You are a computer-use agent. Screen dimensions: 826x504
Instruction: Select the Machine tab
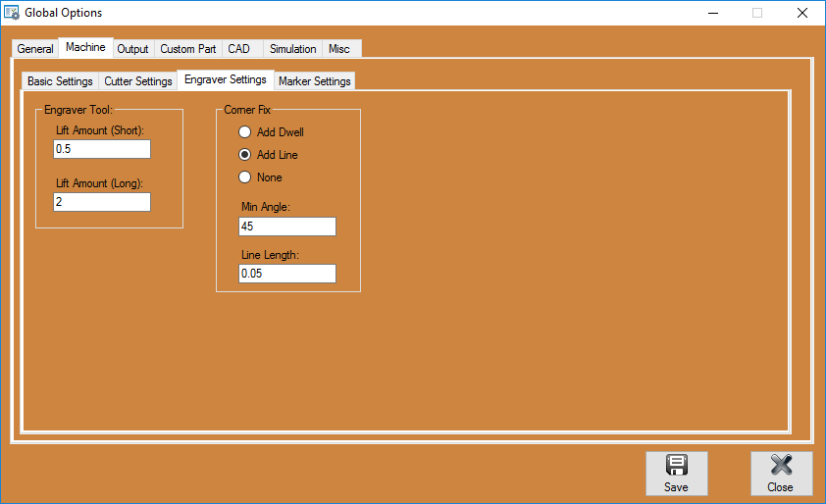(x=85, y=48)
